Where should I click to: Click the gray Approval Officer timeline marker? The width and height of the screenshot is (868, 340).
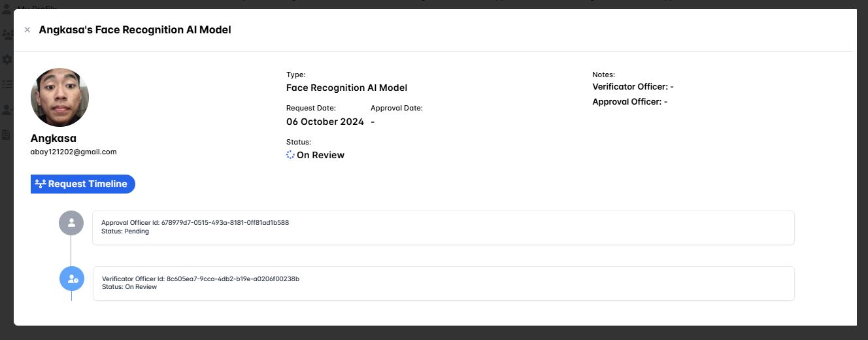[x=71, y=223]
